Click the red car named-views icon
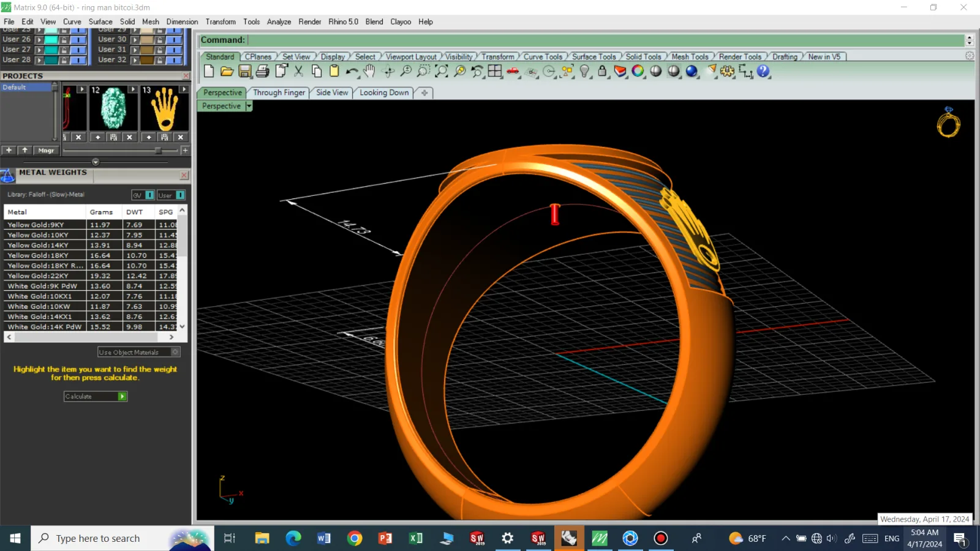This screenshot has width=980, height=551. coord(513,71)
